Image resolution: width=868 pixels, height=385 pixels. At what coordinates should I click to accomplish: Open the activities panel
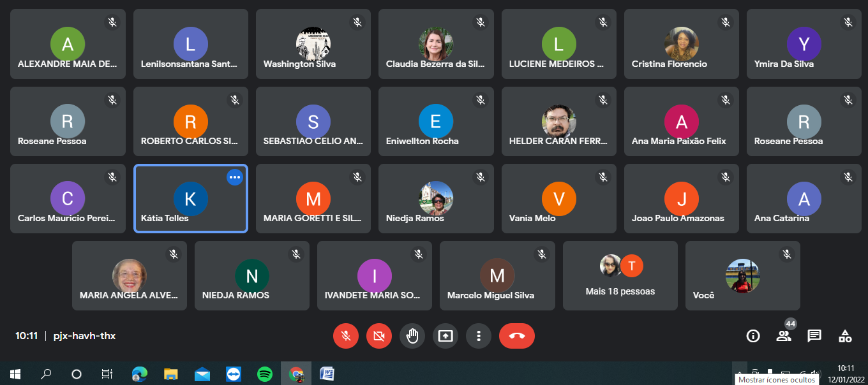845,336
